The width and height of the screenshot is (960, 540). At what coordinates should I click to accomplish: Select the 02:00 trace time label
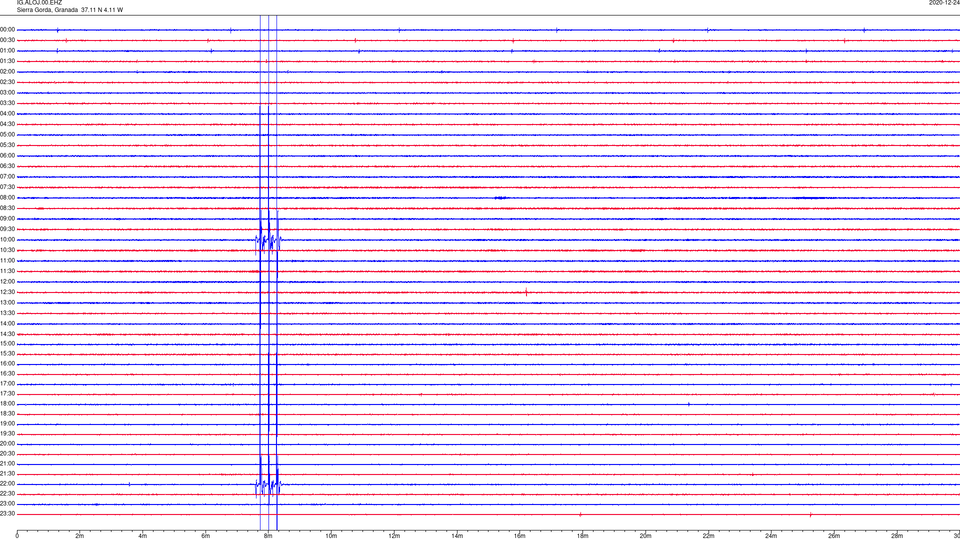[7, 72]
